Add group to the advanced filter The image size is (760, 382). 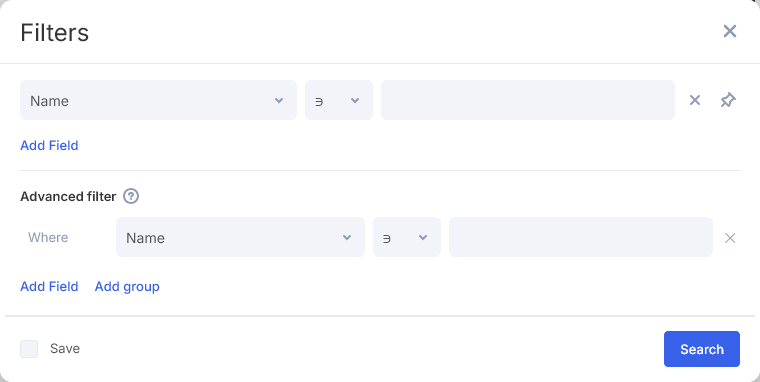pyautogui.click(x=127, y=286)
